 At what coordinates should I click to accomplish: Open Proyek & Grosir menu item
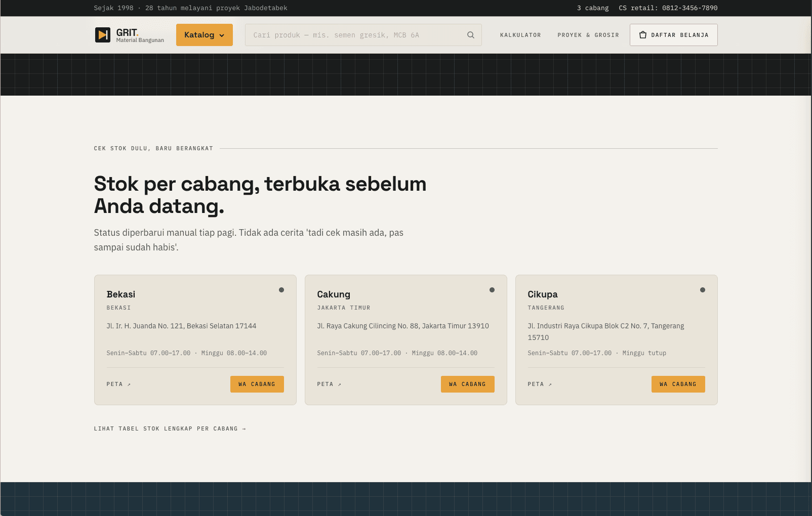(x=588, y=35)
